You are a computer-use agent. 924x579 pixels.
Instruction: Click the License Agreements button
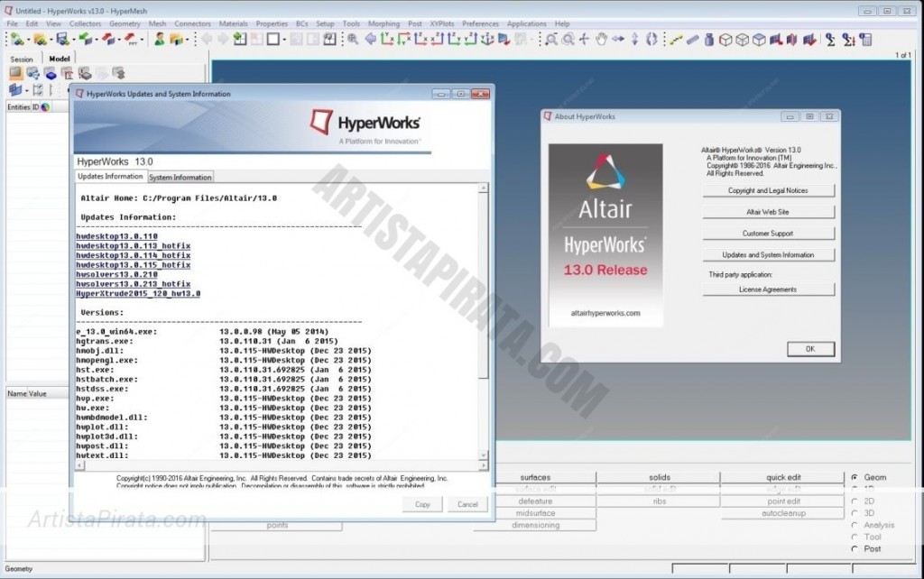pyautogui.click(x=768, y=289)
